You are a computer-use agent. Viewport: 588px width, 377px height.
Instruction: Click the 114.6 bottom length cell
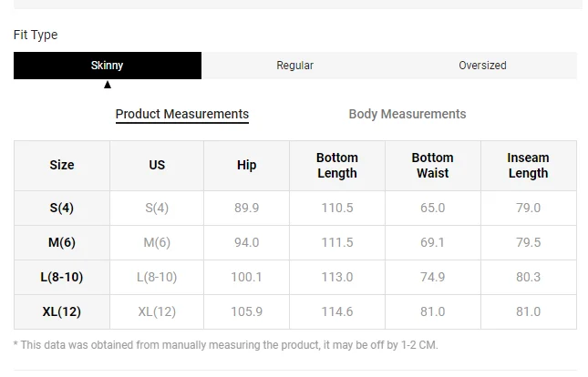tap(337, 311)
